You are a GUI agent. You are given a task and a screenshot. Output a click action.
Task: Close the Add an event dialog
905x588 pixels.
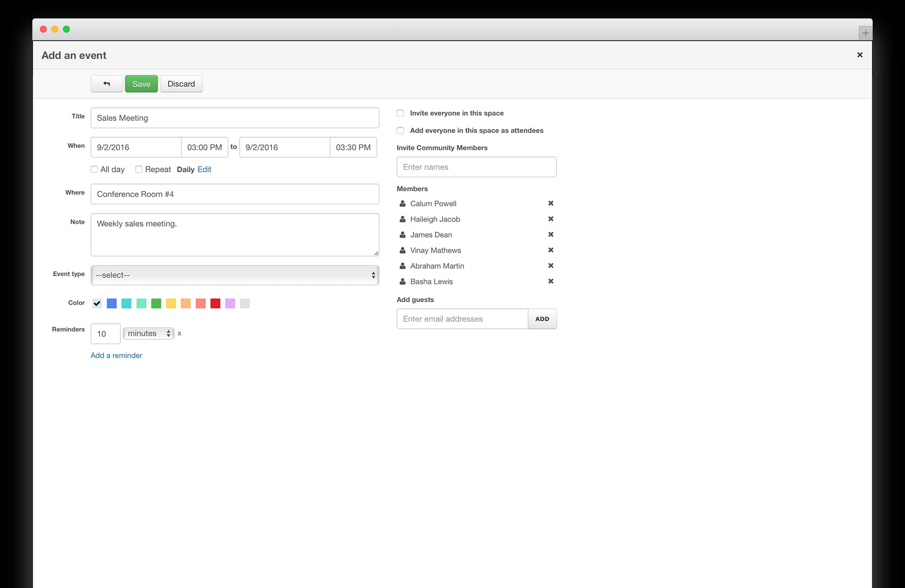point(860,55)
